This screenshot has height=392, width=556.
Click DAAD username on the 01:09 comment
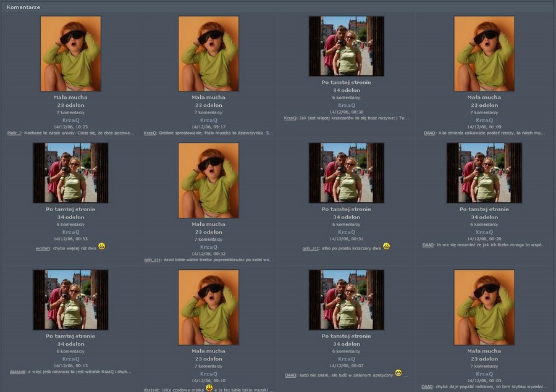pos(429,133)
